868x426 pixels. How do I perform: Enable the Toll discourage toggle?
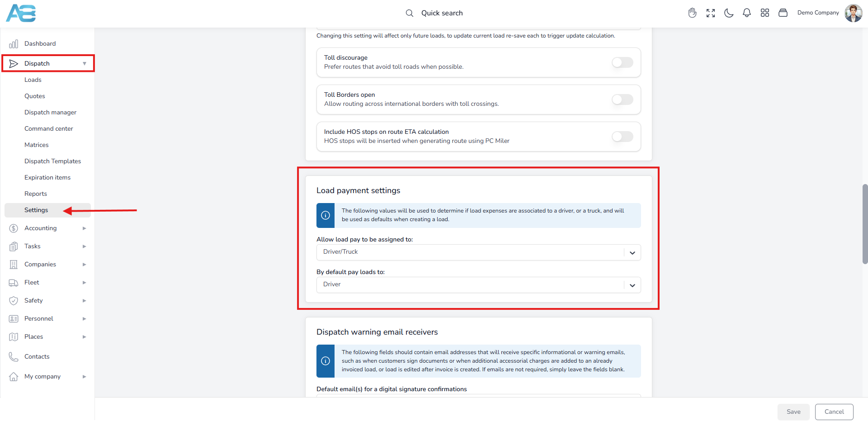pyautogui.click(x=623, y=62)
